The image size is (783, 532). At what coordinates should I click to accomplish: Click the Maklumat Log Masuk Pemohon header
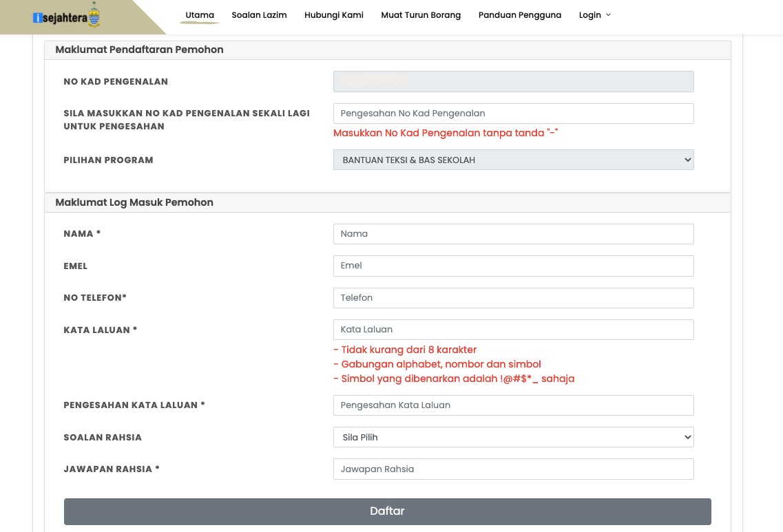(x=134, y=202)
